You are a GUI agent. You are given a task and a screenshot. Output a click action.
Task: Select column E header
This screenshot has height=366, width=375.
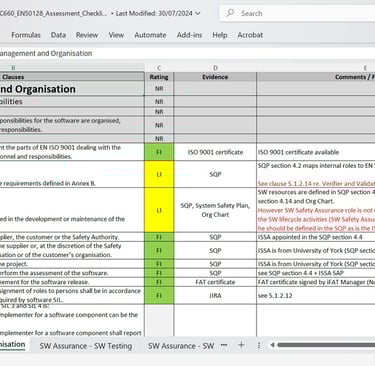pos(316,68)
